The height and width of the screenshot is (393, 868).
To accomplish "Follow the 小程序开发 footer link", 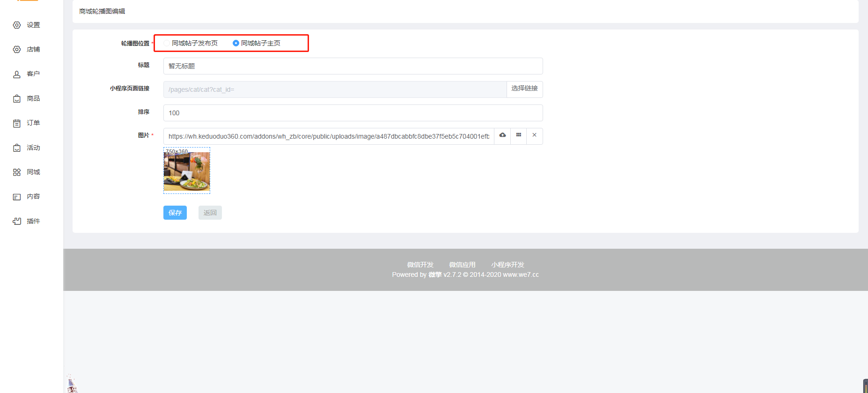I will (508, 265).
